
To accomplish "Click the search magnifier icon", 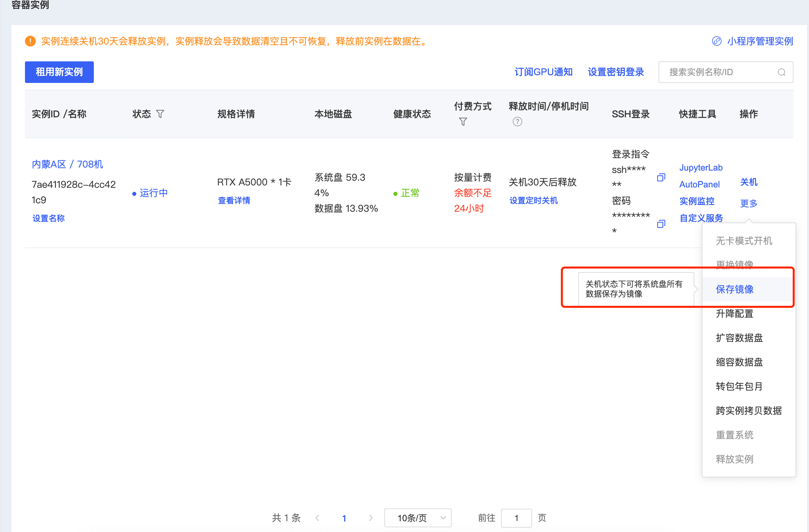I will point(781,72).
